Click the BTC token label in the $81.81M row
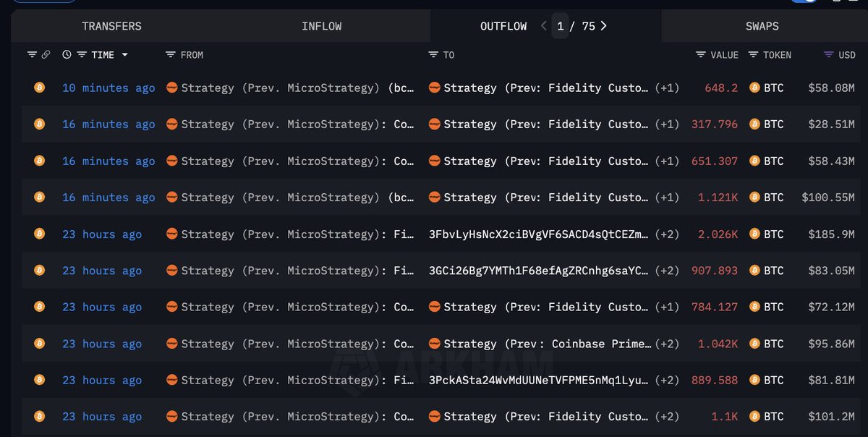Screen dimensions: 868x437 [x=774, y=380]
